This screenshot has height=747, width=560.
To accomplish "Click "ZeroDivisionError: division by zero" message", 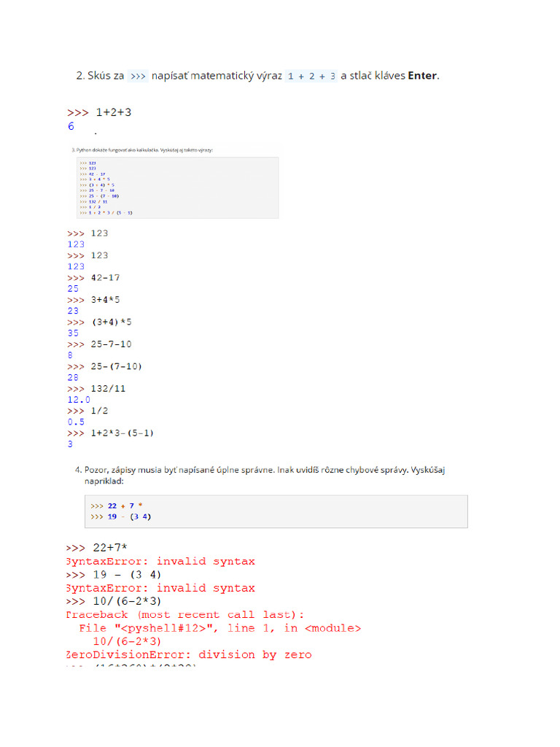I will (x=189, y=654).
